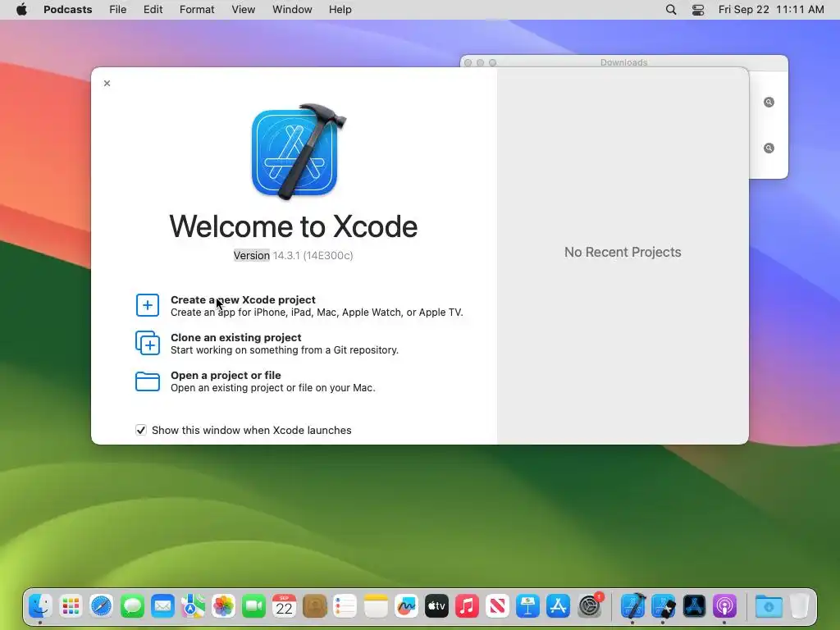The image size is (840, 630).
Task: Open Reminders from the dock
Action: (x=345, y=606)
